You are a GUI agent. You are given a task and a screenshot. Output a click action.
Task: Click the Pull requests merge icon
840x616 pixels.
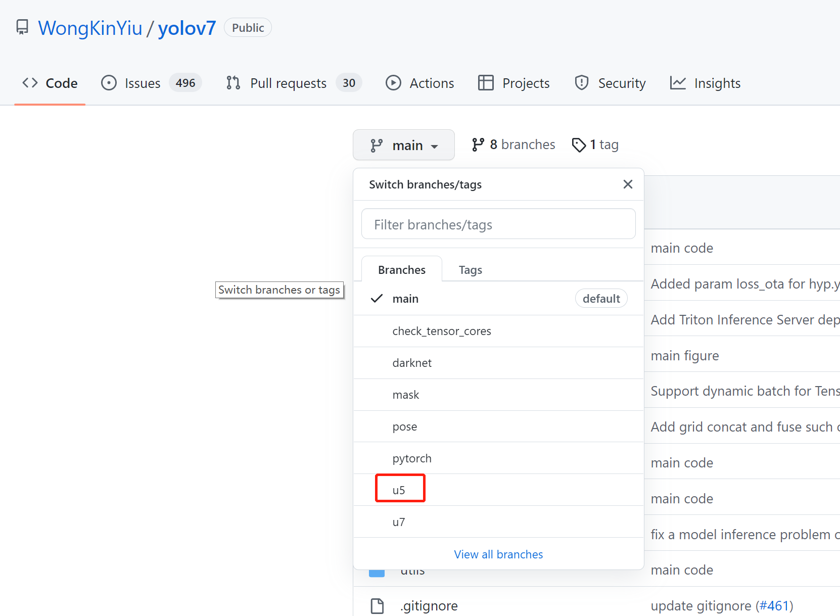pyautogui.click(x=232, y=82)
